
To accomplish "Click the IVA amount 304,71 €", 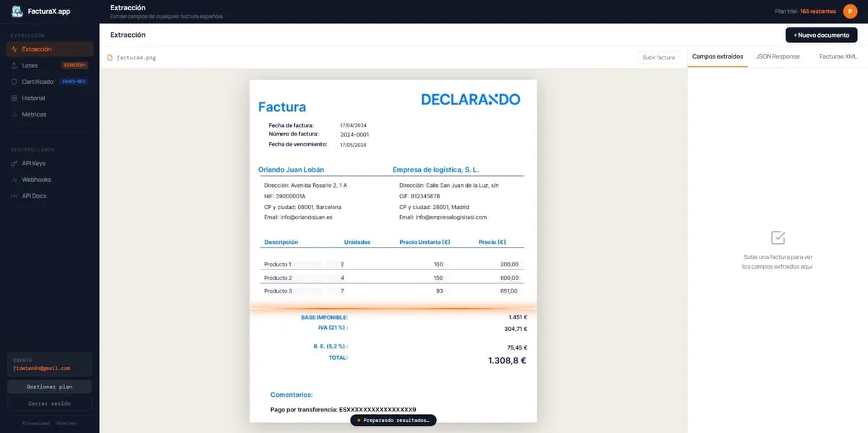I will 516,329.
